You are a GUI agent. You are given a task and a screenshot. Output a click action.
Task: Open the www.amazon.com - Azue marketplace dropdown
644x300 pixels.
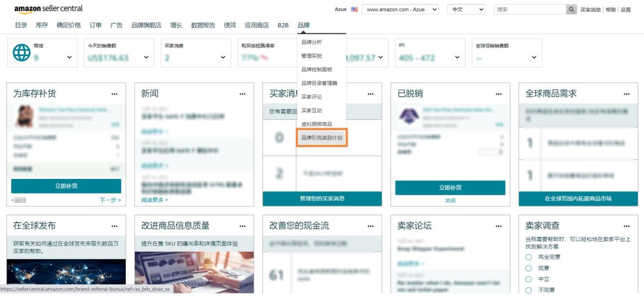coord(400,9)
